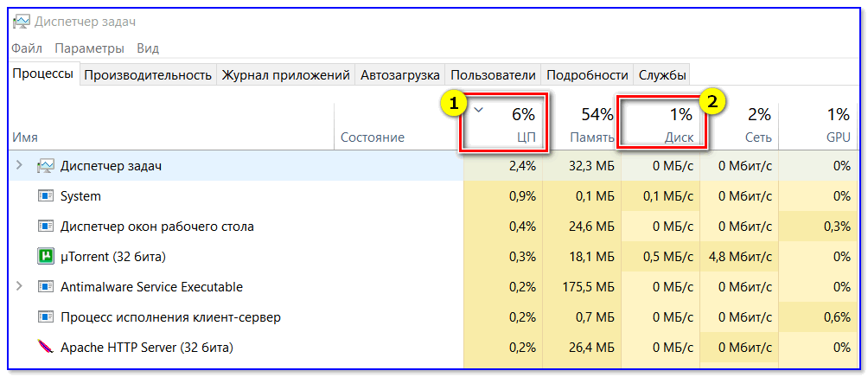Open the Параметры menu
The image size is (868, 377).
(89, 48)
